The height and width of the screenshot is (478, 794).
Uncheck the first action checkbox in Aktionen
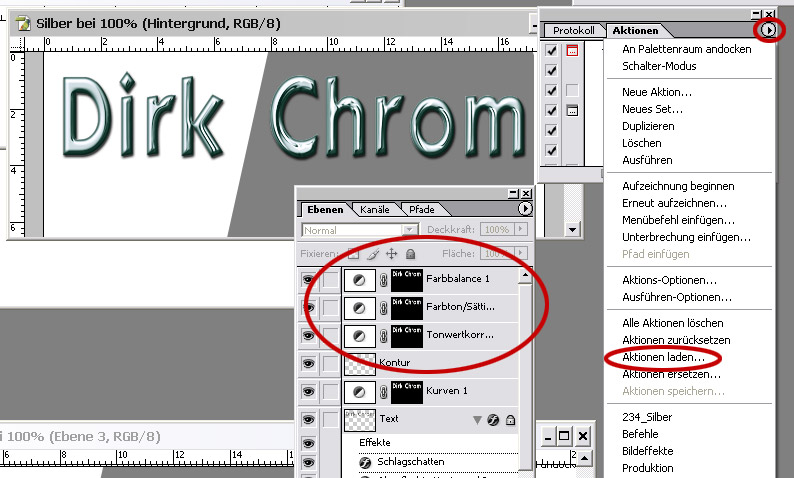551,50
